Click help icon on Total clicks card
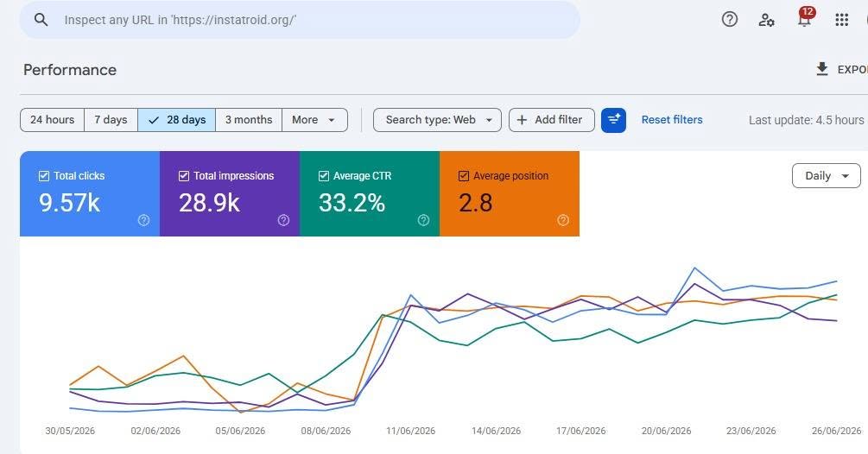 (143, 220)
